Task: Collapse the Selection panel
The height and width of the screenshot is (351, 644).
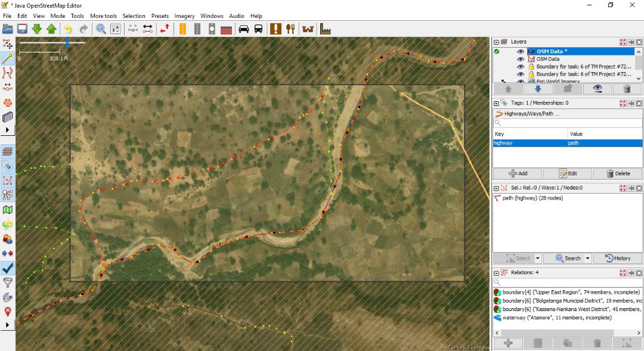Action: (x=496, y=188)
